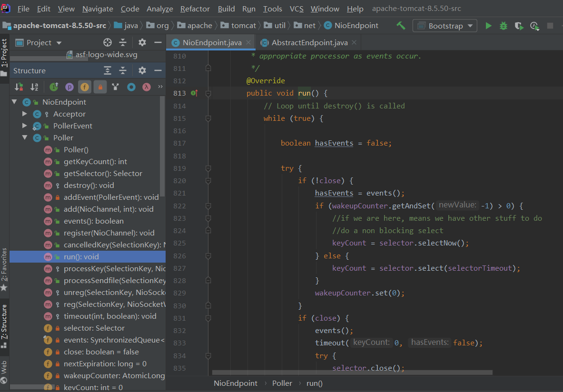Toggle show fields filter
Screen dimensions: 563x392
pyautogui.click(x=85, y=87)
